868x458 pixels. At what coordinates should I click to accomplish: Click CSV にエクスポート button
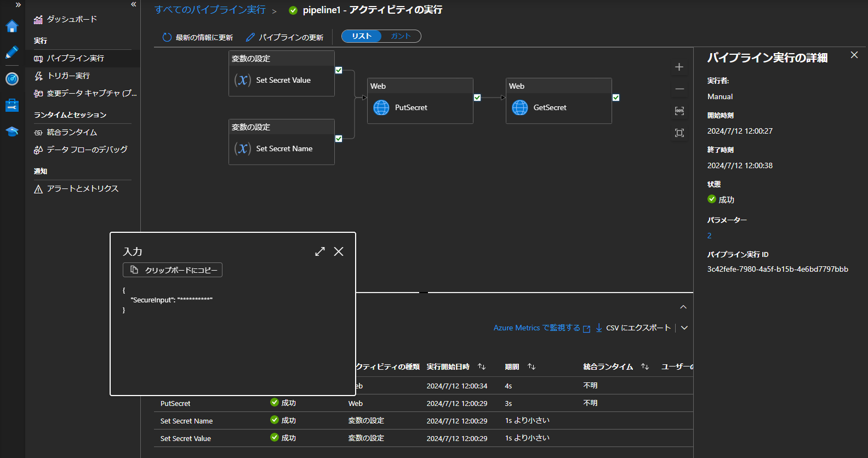coord(633,328)
